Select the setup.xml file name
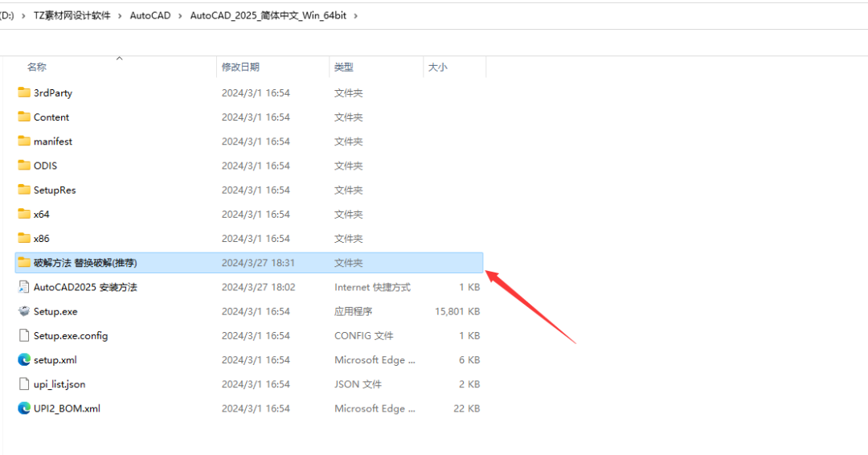This screenshot has height=455, width=868. 55,360
